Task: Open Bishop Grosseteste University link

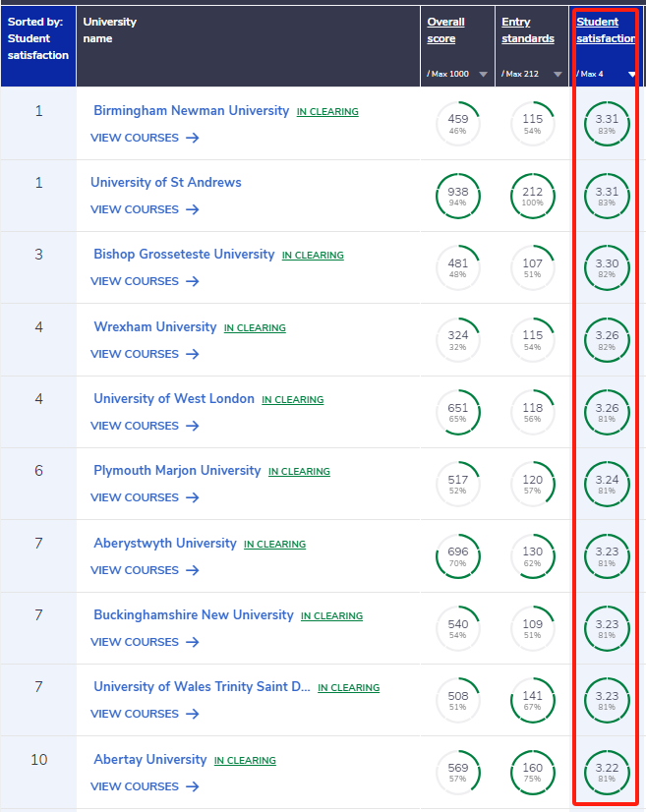Action: point(184,255)
